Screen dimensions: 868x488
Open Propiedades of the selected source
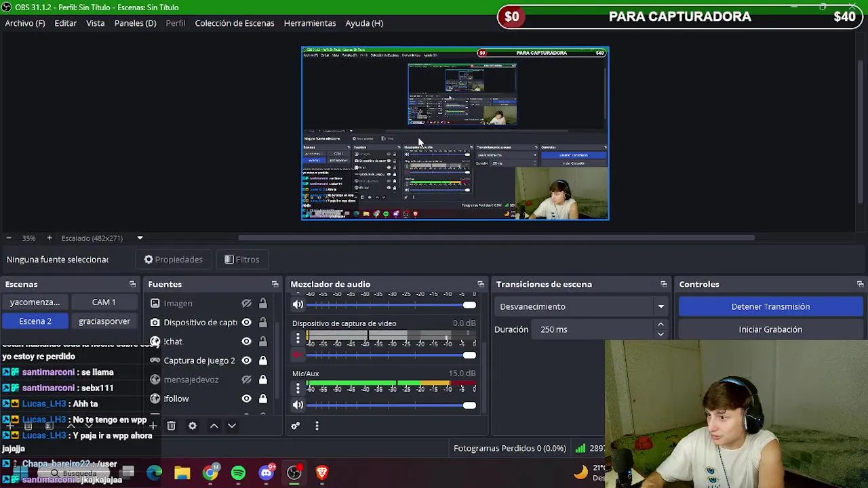click(x=174, y=260)
